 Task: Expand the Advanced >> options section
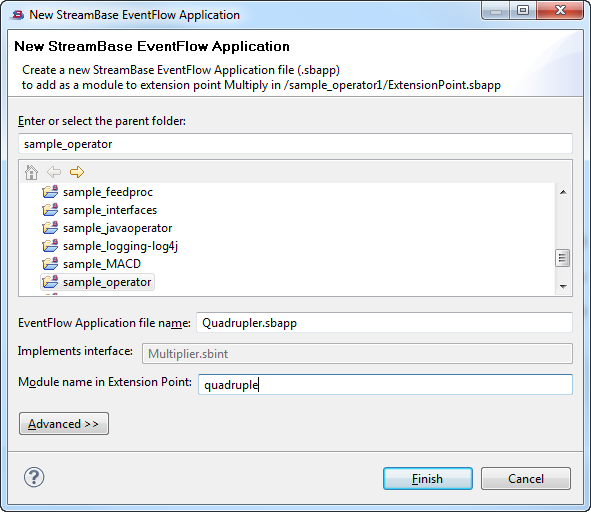point(64,424)
